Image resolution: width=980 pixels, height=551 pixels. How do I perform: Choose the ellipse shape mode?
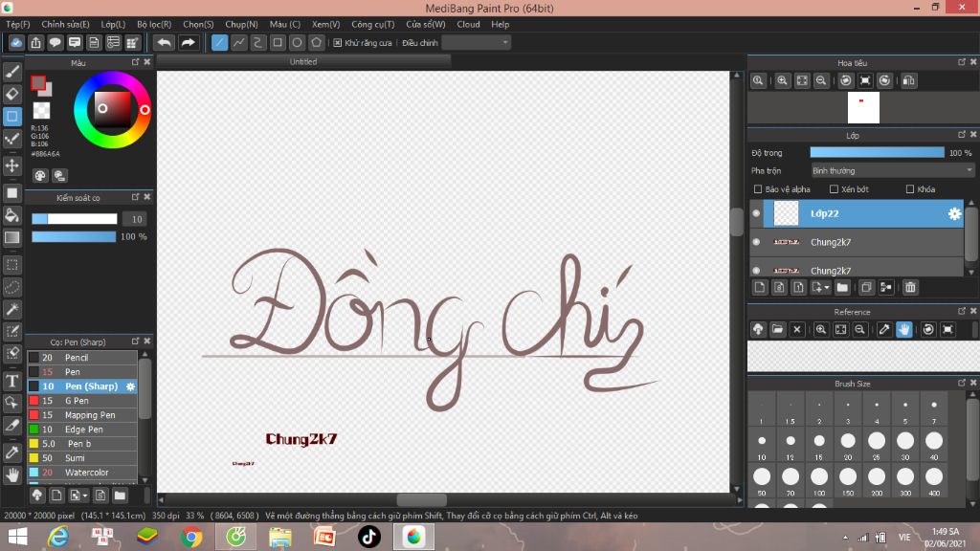coord(297,42)
